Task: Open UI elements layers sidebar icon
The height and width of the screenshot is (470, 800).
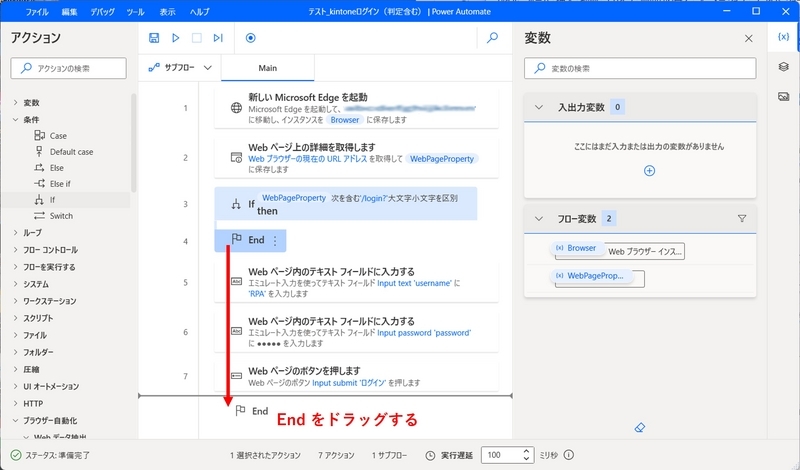Action: pyautogui.click(x=784, y=67)
